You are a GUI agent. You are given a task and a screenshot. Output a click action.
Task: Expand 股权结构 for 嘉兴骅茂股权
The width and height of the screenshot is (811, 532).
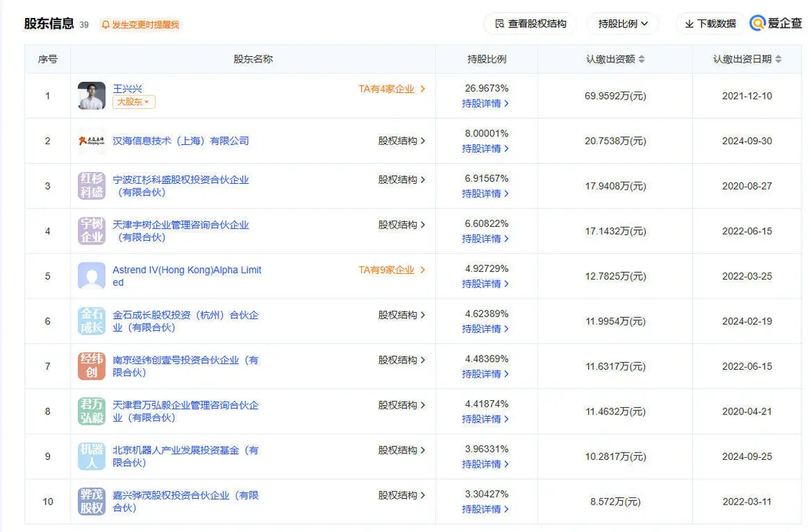402,495
